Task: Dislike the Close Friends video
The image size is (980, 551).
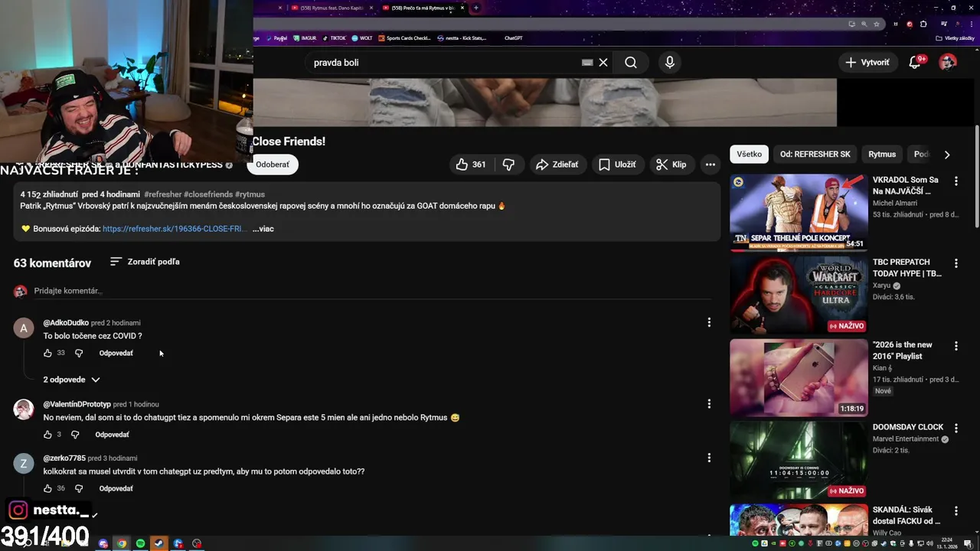Action: tap(508, 165)
